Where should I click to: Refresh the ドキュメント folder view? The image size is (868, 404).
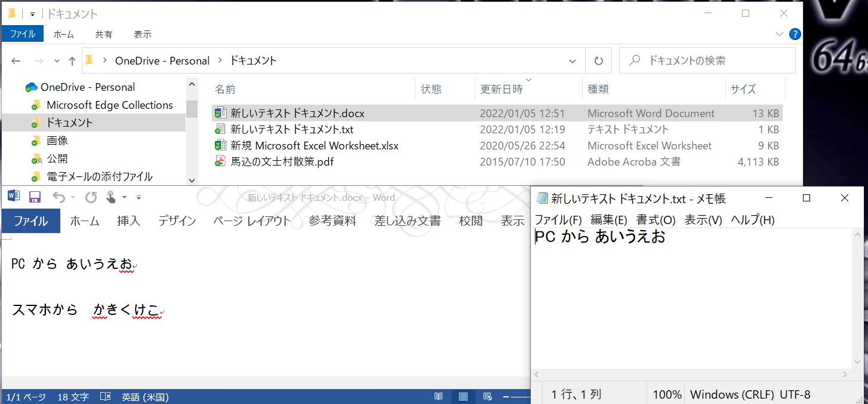coord(598,60)
